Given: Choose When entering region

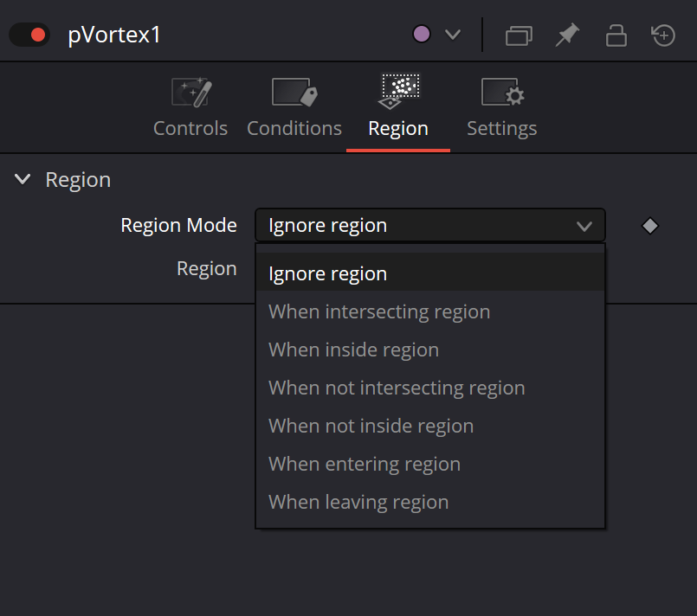Looking at the screenshot, I should pos(429,465).
